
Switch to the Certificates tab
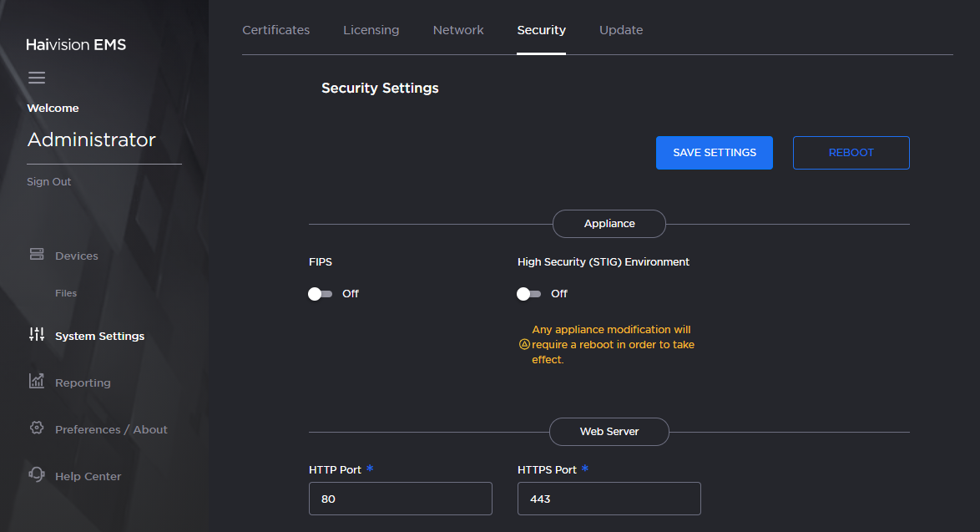pos(275,29)
